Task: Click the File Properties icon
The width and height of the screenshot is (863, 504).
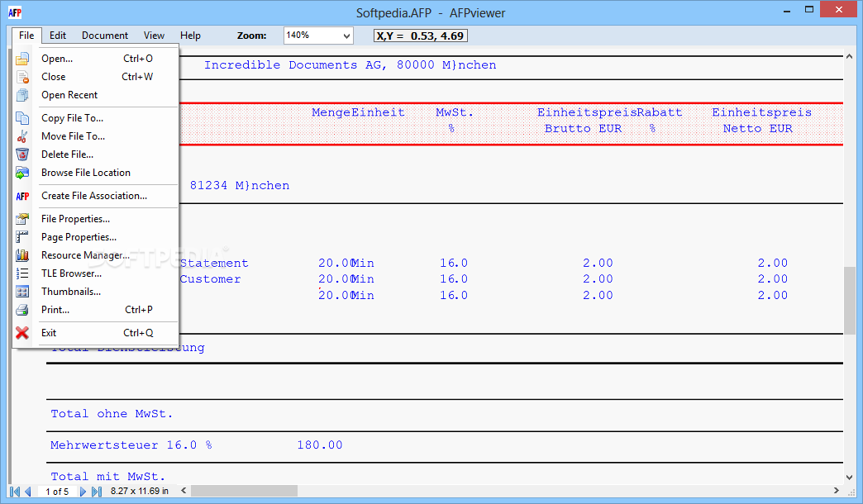Action: point(22,219)
